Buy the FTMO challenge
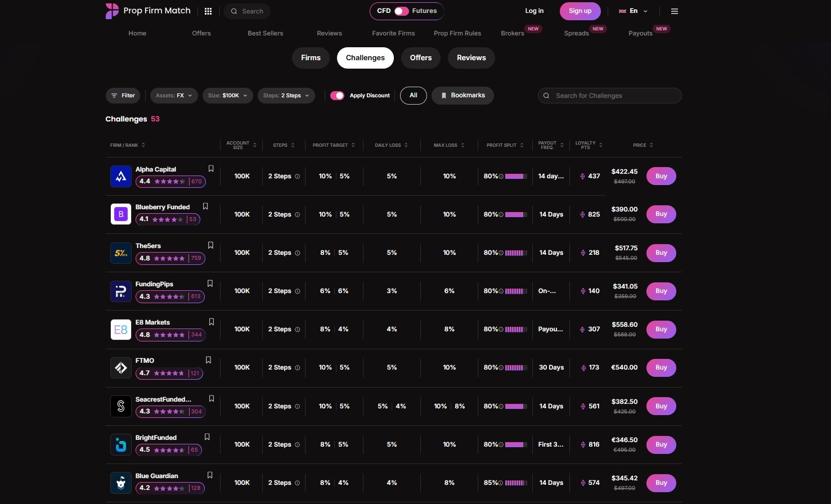Viewport: 831px width, 504px height. coord(661,367)
